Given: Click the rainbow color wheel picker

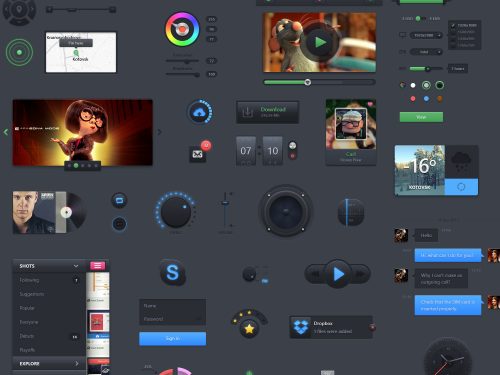Looking at the screenshot, I should tap(182, 29).
